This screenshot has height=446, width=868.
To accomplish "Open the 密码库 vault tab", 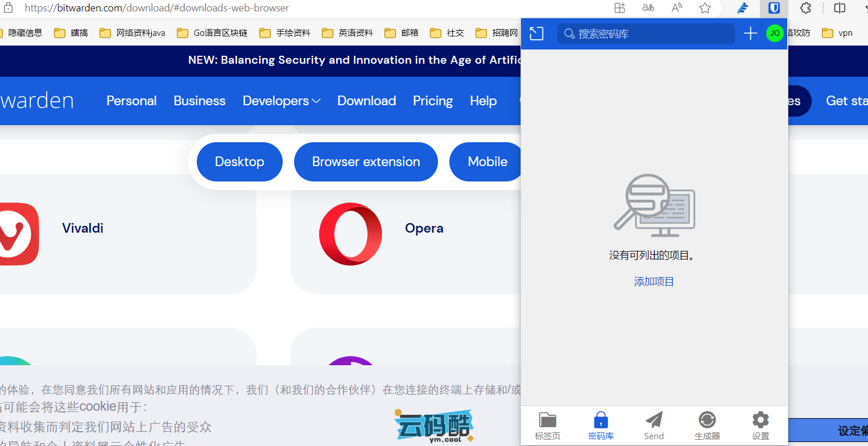I will (601, 426).
